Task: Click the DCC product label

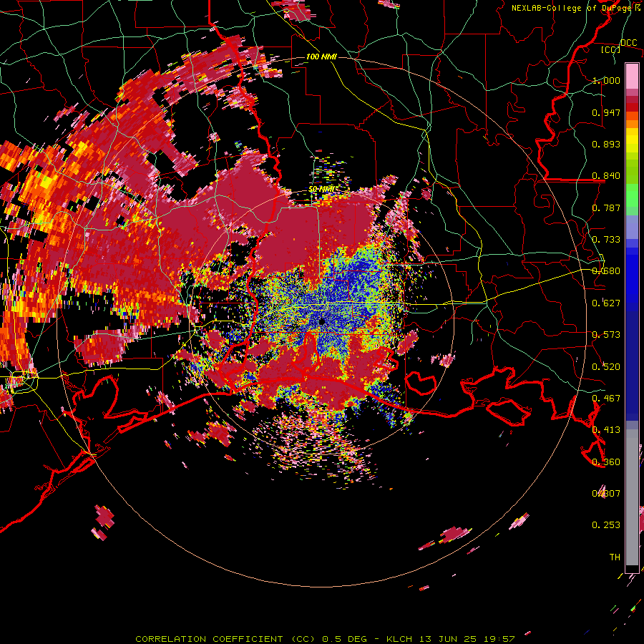Action: click(x=628, y=43)
